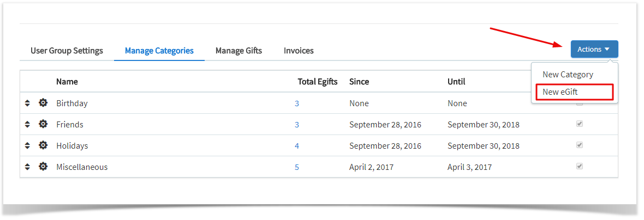Open the Manage Gifts tab
Viewport: 644px width, 220px height.
pos(238,51)
